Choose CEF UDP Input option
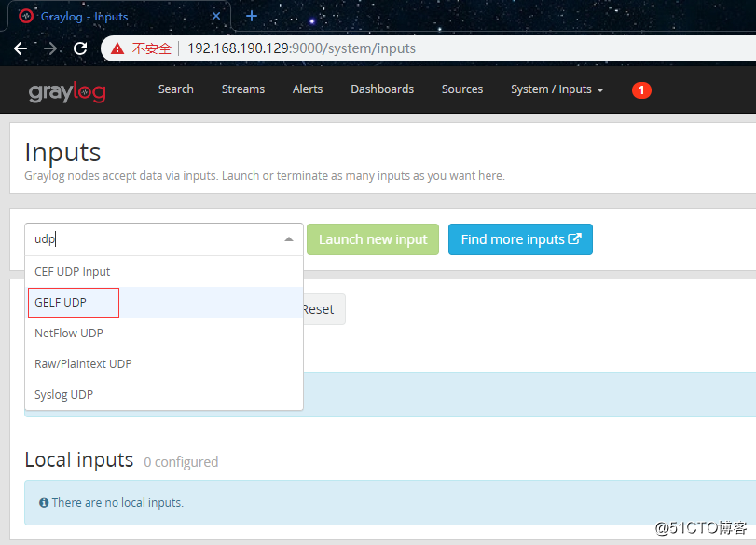756x545 pixels. point(164,272)
